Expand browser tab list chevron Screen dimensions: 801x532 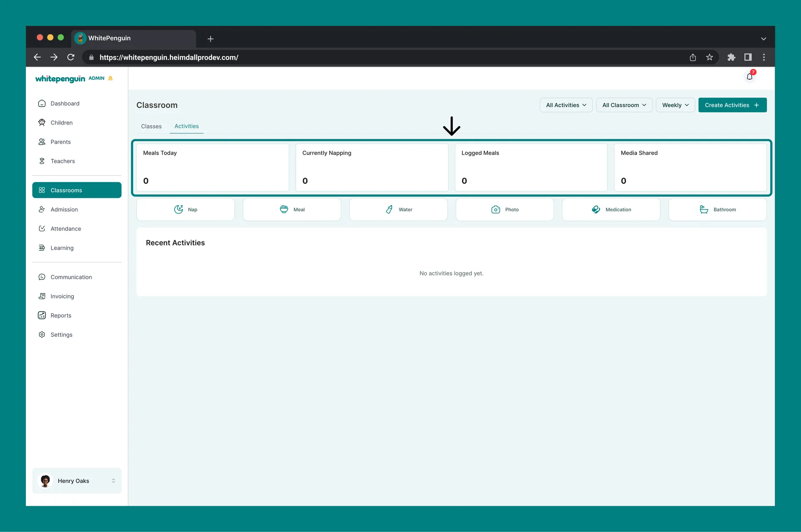point(763,39)
